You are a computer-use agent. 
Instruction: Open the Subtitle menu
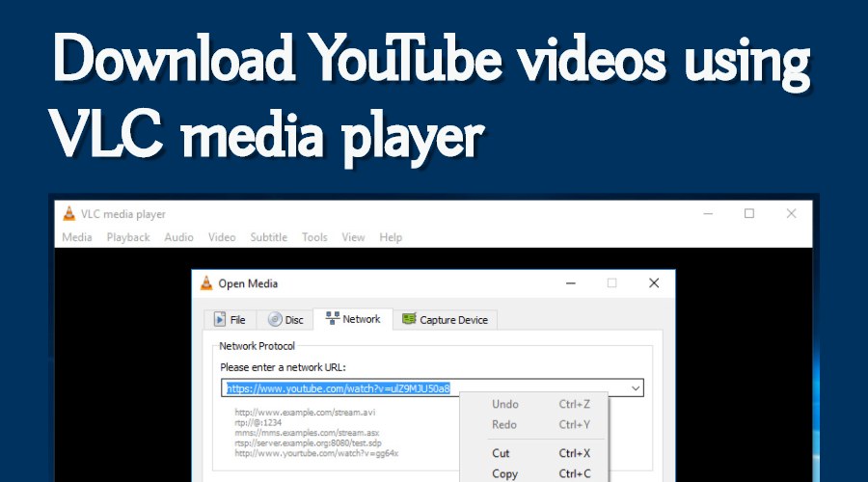tap(269, 237)
